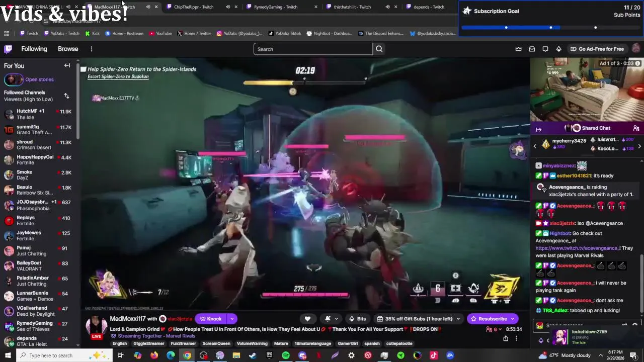This screenshot has height=362, width=644.
Task: Click the Go Ad-Free for Free button
Action: pyautogui.click(x=597, y=49)
